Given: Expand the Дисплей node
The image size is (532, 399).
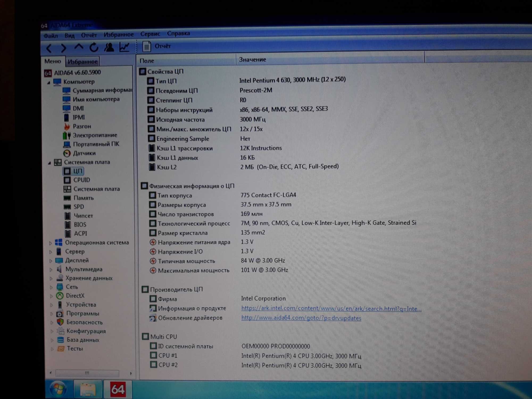Looking at the screenshot, I should point(51,261).
